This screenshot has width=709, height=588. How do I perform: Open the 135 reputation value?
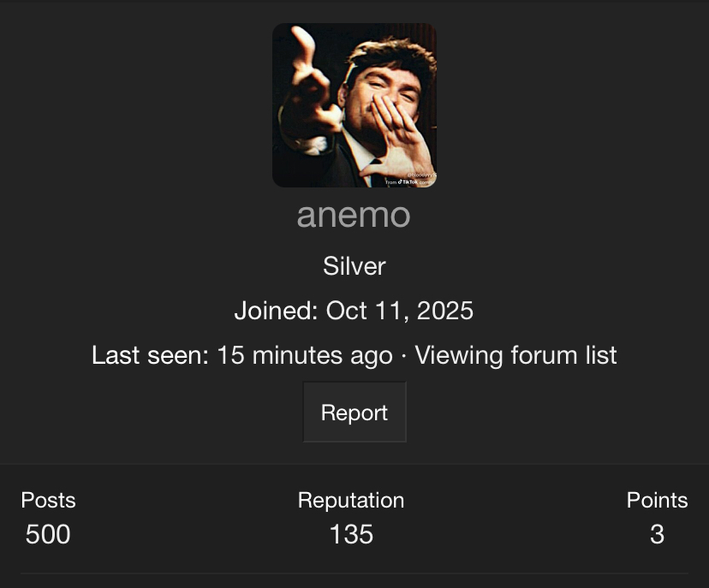coord(351,534)
